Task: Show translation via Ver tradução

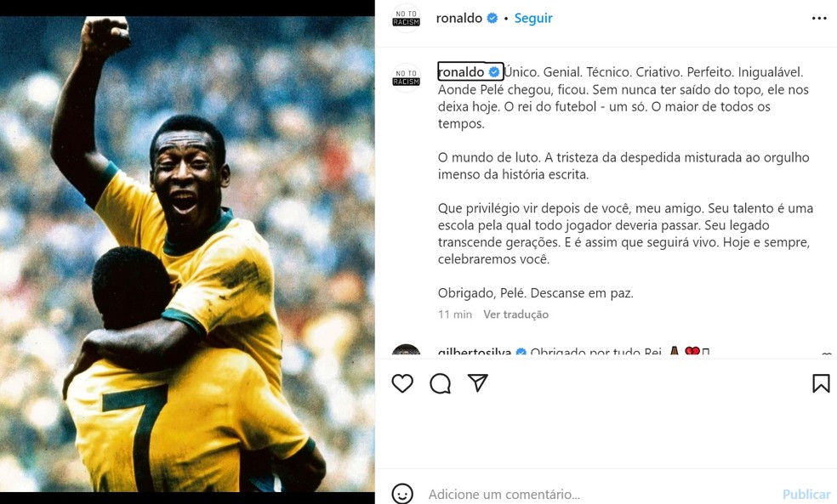Action: pos(515,314)
